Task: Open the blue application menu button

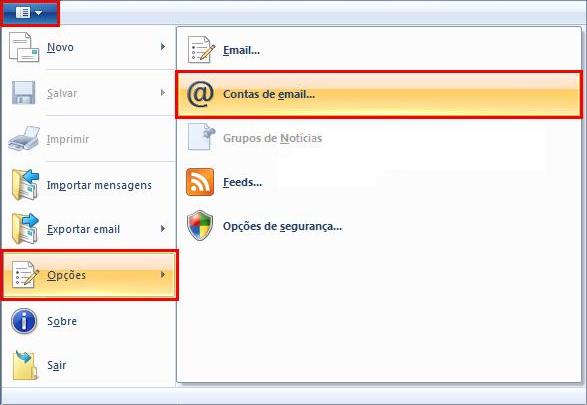Action: pyautogui.click(x=29, y=13)
